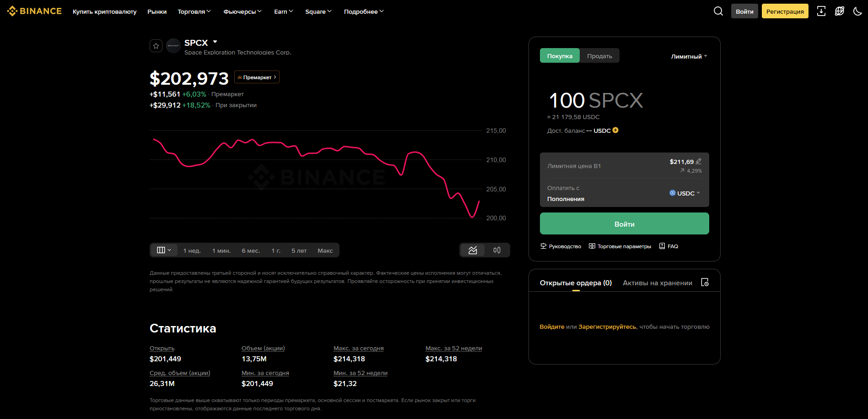Click header Войти button

tap(744, 11)
